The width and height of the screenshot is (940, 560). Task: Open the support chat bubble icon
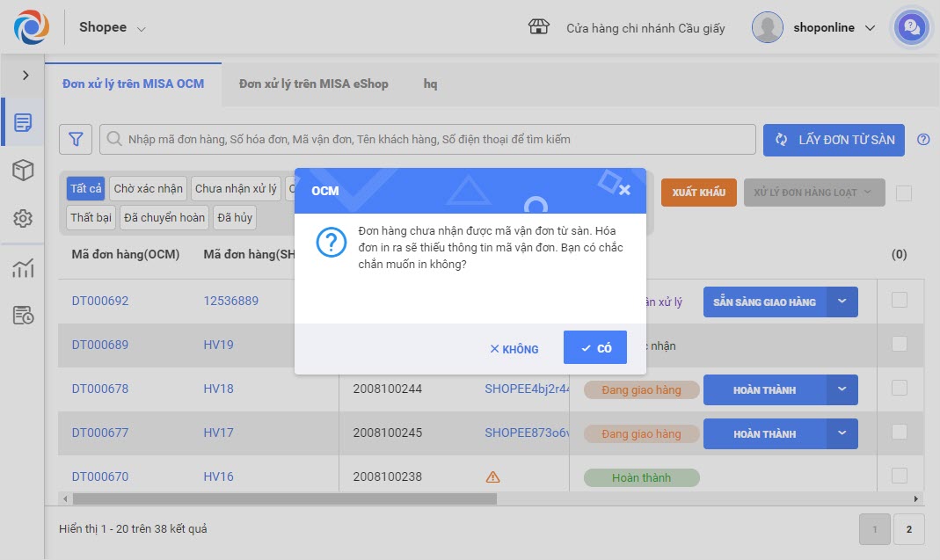[x=911, y=27]
